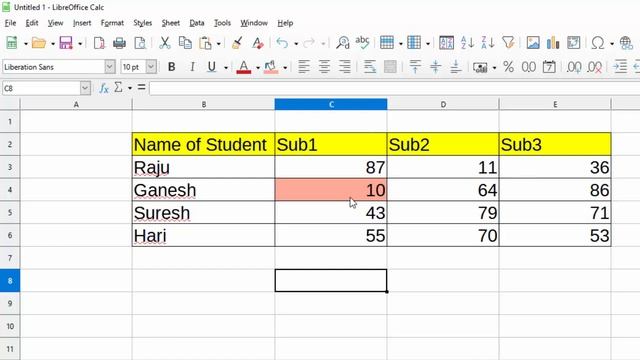
Task: Toggle Print Preview icon
Action: coord(140,42)
